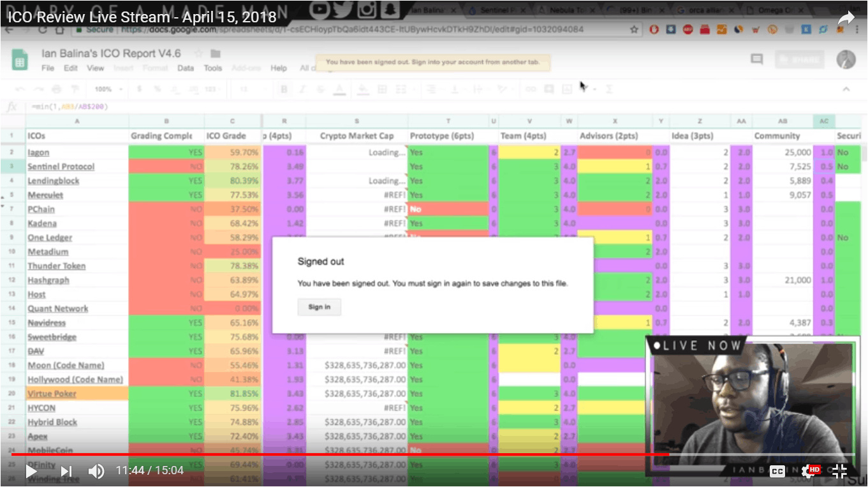Open the Lendingblock link
Image resolution: width=868 pixels, height=487 pixels.
[54, 181]
